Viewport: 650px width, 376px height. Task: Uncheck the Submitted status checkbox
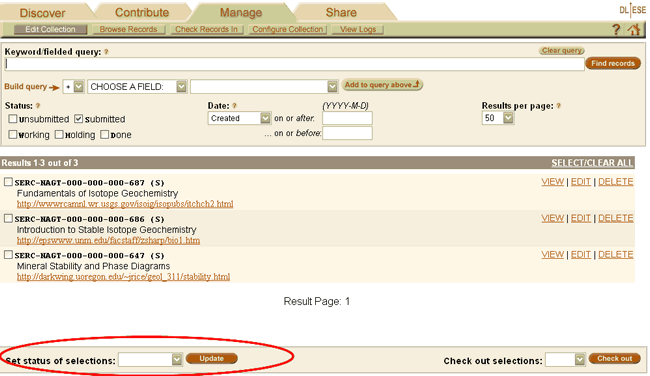point(78,119)
